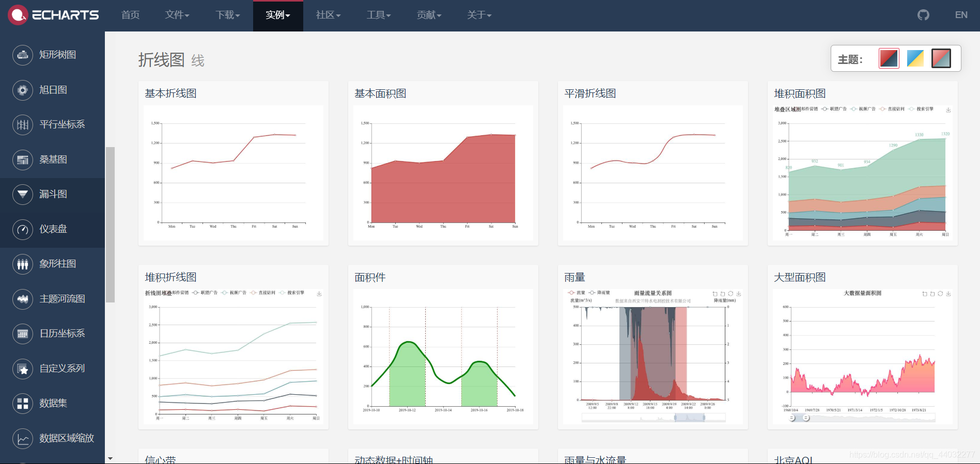Go to 首页 home page
980x464 pixels.
pyautogui.click(x=130, y=15)
